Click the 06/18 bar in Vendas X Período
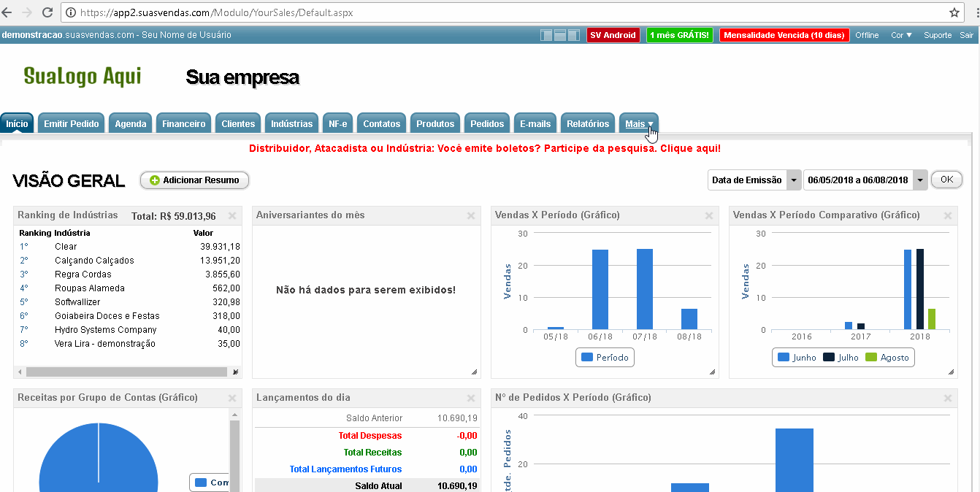The image size is (980, 492). tap(600, 290)
